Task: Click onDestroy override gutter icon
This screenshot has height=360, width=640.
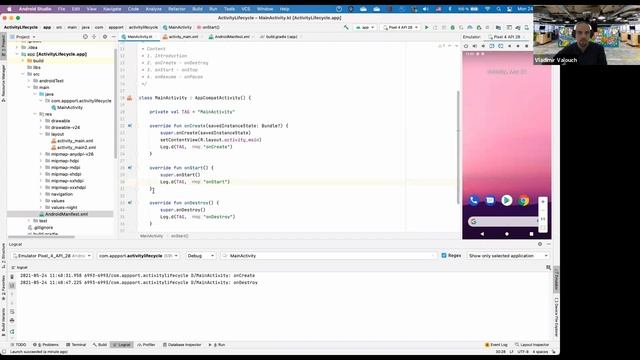Action: click(x=130, y=202)
